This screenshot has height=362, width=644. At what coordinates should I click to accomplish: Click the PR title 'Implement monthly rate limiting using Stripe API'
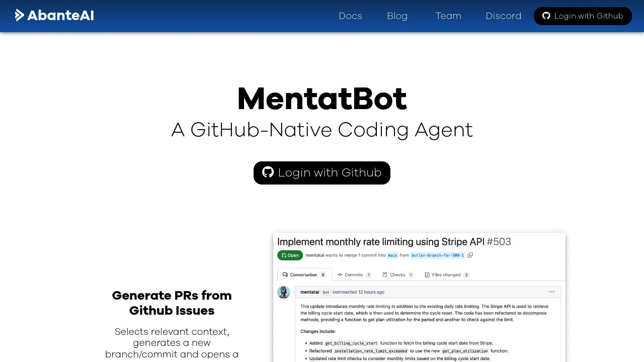(381, 242)
